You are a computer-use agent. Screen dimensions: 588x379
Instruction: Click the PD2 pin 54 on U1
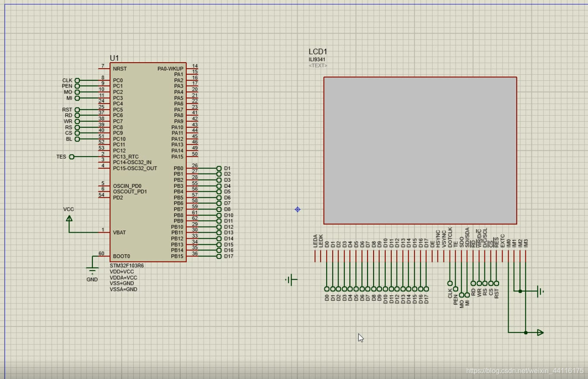coord(104,198)
